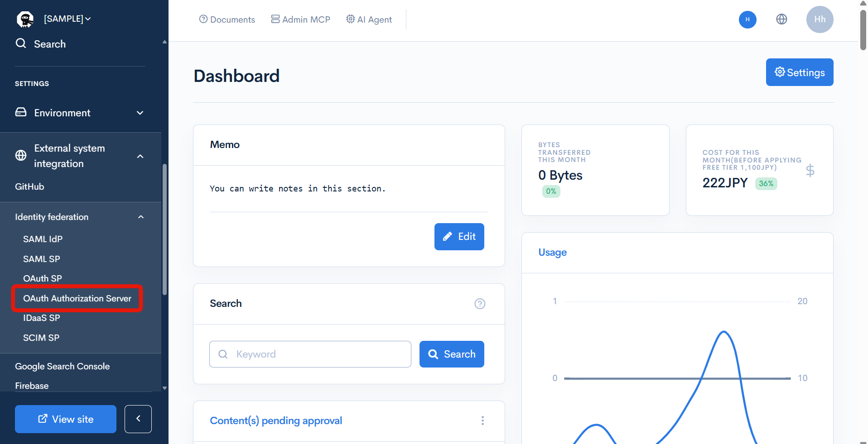Open sidebar Search menu item
The image size is (868, 444).
click(50, 44)
